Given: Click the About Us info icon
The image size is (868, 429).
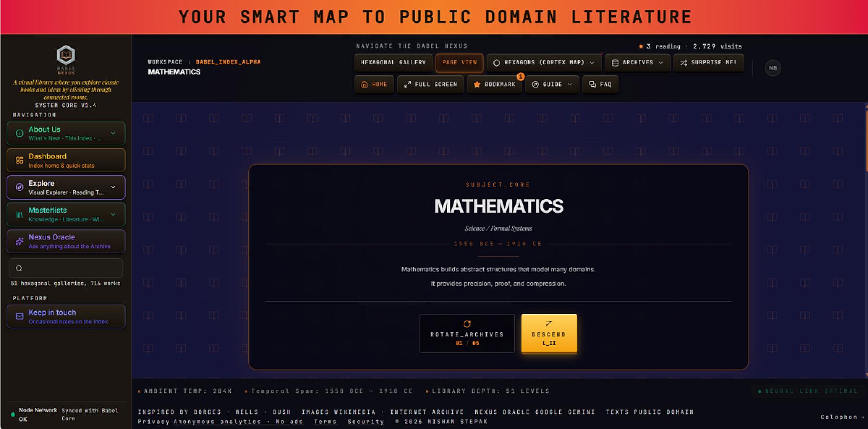Looking at the screenshot, I should 20,133.
